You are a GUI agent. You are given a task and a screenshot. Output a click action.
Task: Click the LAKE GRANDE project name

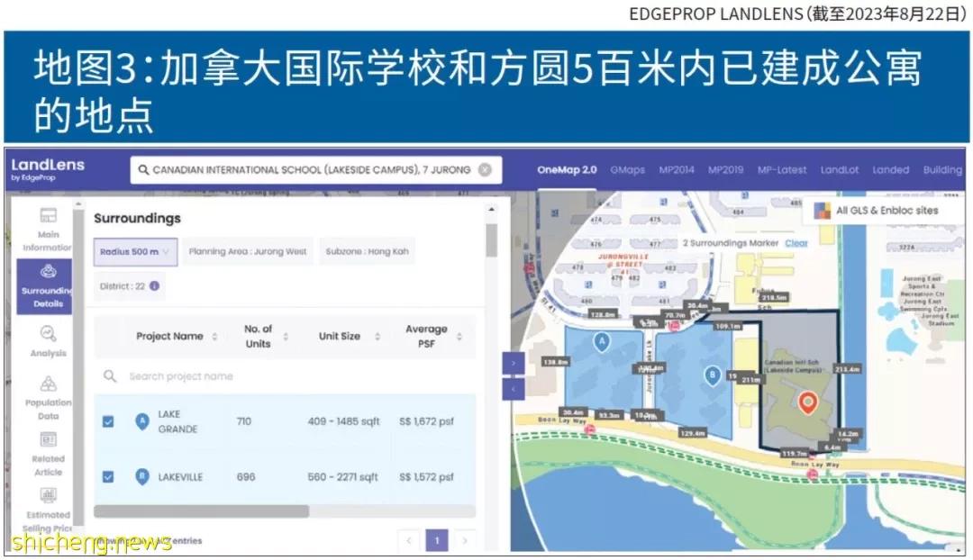click(177, 421)
